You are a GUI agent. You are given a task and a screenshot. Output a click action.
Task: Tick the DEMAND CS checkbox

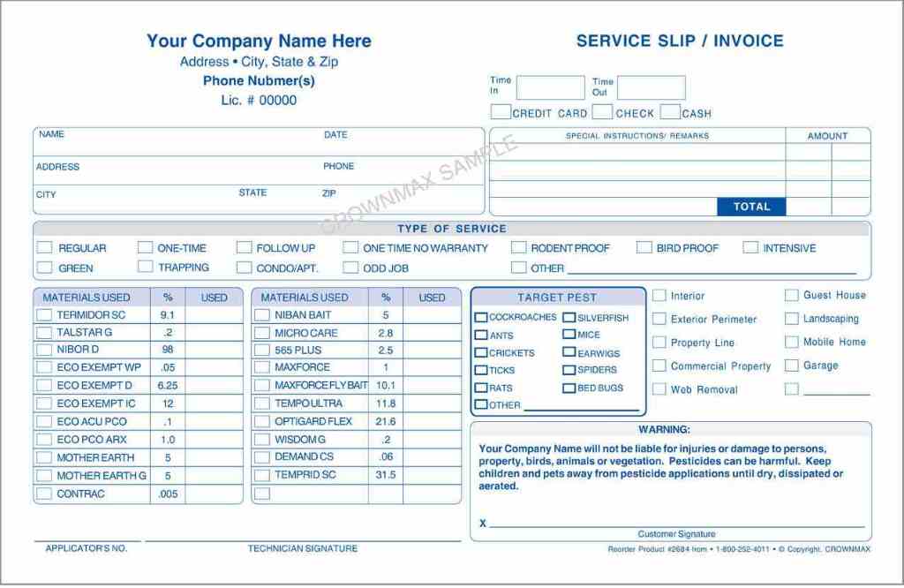[x=261, y=457]
